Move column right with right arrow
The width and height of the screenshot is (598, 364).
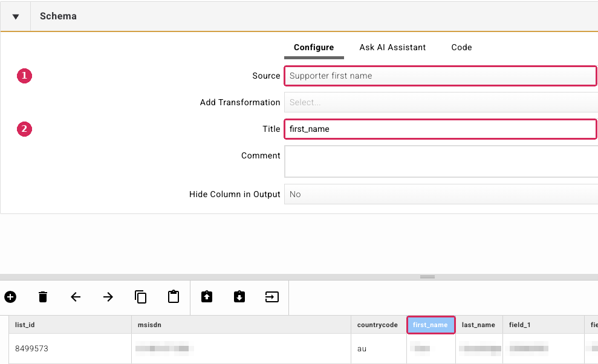click(x=108, y=297)
